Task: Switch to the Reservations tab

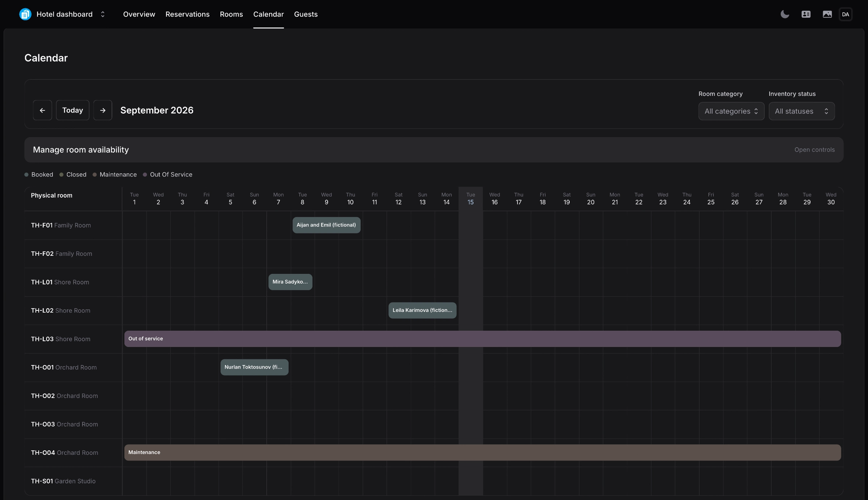Action: pyautogui.click(x=187, y=14)
